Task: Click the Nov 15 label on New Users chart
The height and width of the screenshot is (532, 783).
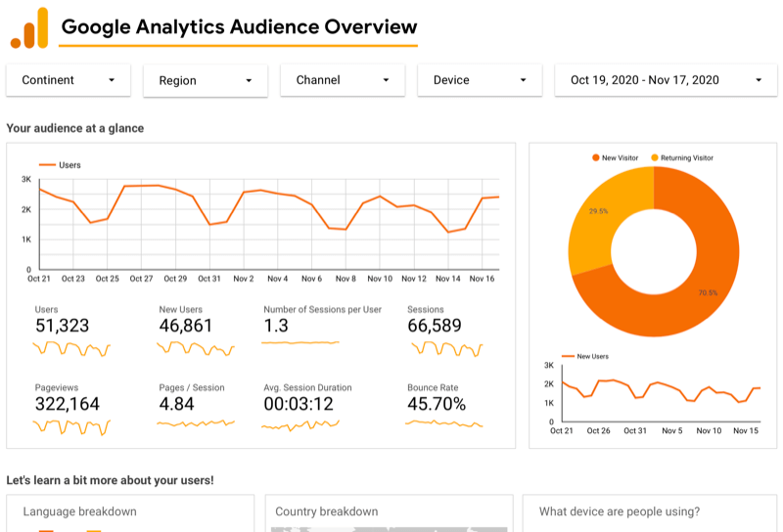Action: click(x=746, y=430)
